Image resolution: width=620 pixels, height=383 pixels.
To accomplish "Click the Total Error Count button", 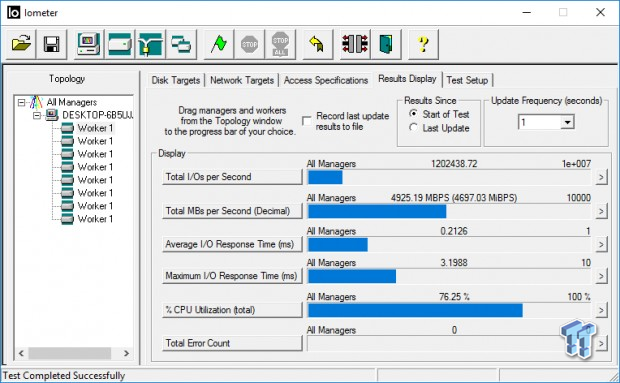I will 232,343.
